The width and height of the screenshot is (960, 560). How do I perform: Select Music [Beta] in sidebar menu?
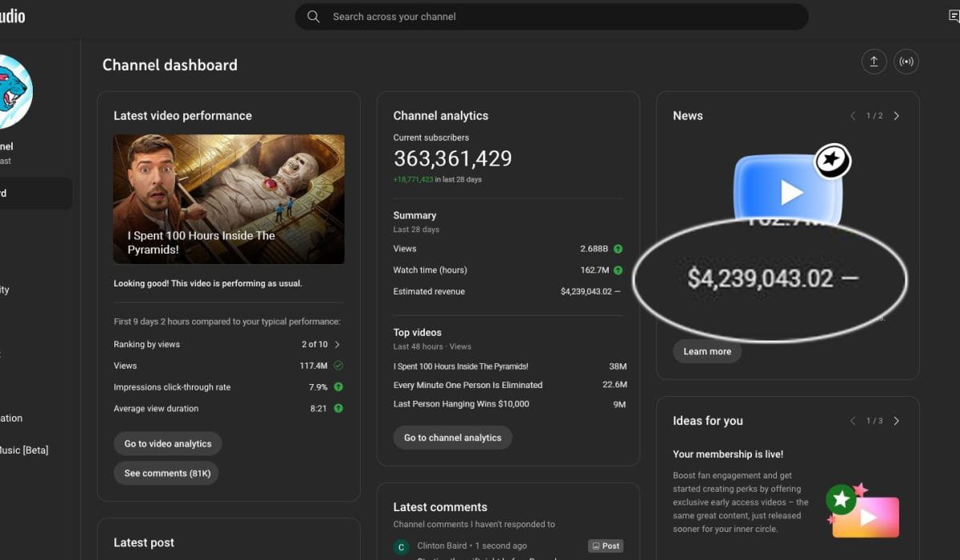tap(24, 450)
